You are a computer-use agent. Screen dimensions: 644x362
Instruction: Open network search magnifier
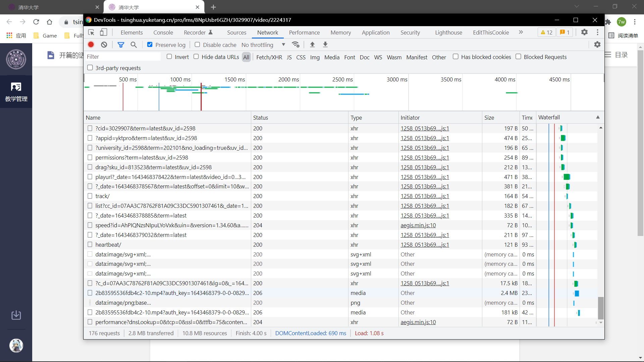click(133, 45)
